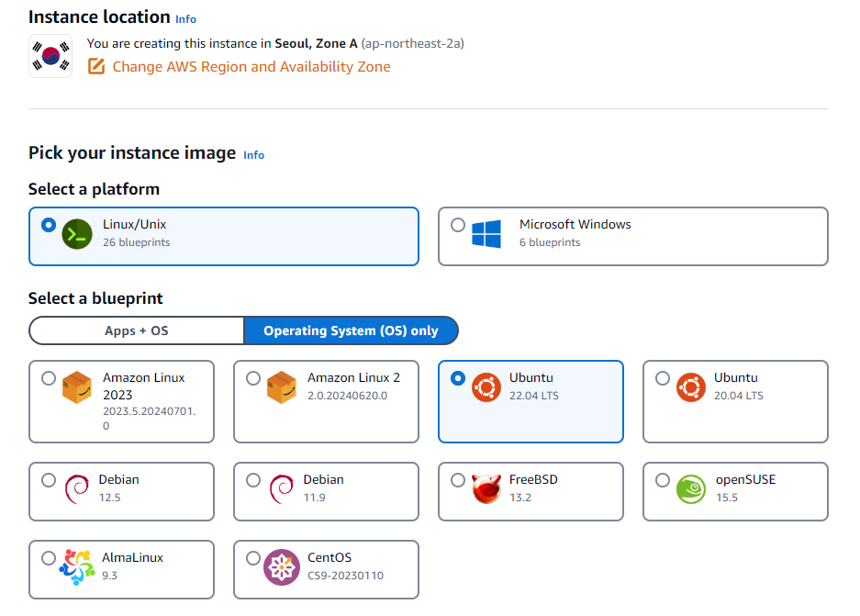
Task: Click the Debian 11.9 swirl icon
Action: pos(282,488)
